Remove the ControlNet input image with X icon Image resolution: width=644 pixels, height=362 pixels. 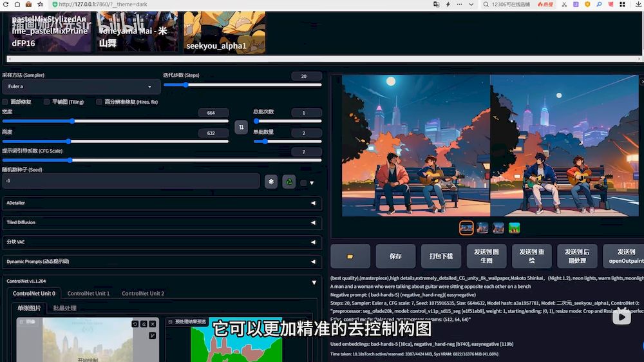153,324
